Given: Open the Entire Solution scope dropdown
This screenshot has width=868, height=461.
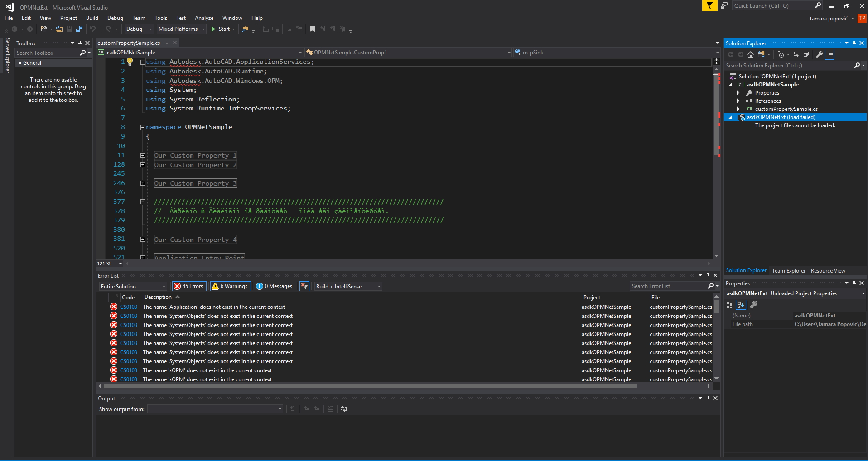Looking at the screenshot, I should click(133, 286).
